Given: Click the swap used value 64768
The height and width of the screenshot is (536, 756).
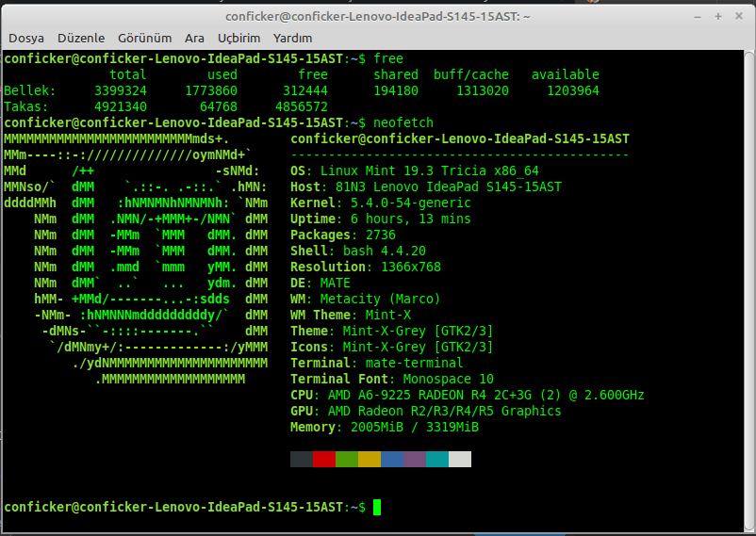Looking at the screenshot, I should [219, 106].
